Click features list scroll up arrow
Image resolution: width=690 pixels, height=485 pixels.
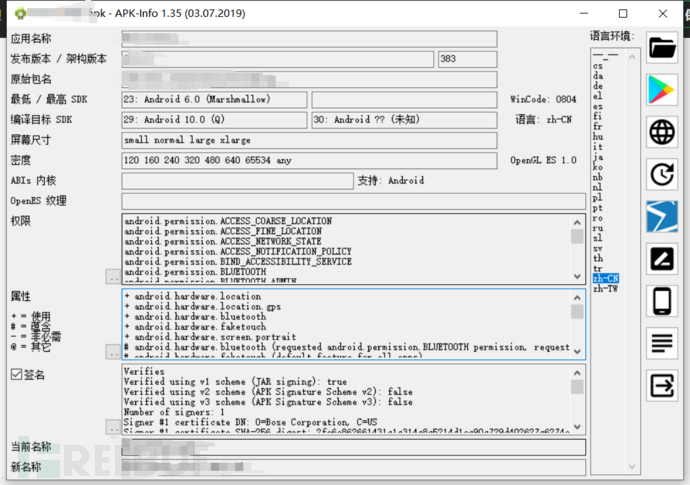(577, 298)
